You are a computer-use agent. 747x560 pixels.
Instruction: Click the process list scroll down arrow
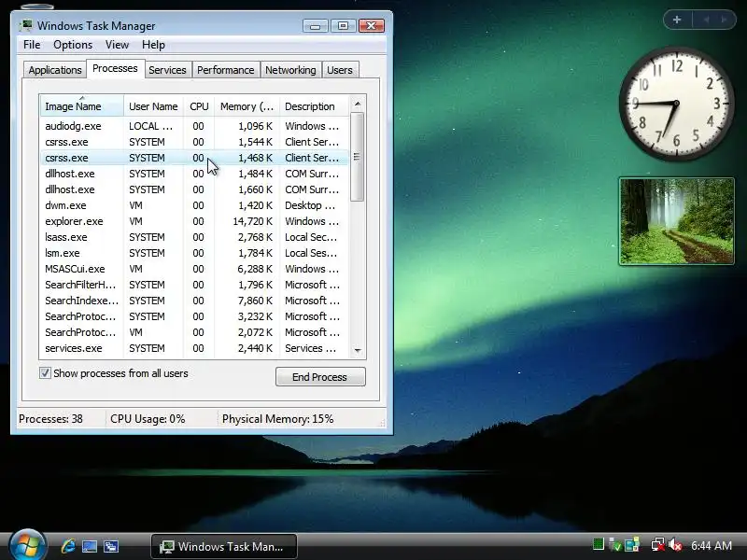(x=358, y=351)
